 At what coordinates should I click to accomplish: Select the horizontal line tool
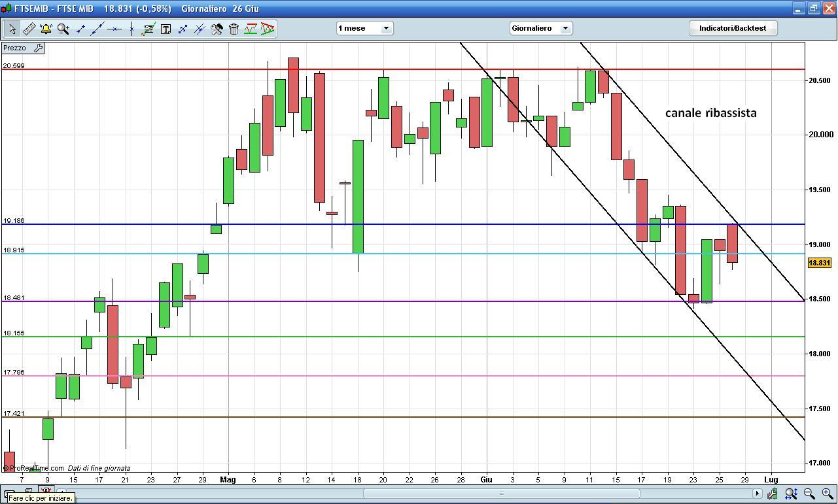tap(114, 29)
